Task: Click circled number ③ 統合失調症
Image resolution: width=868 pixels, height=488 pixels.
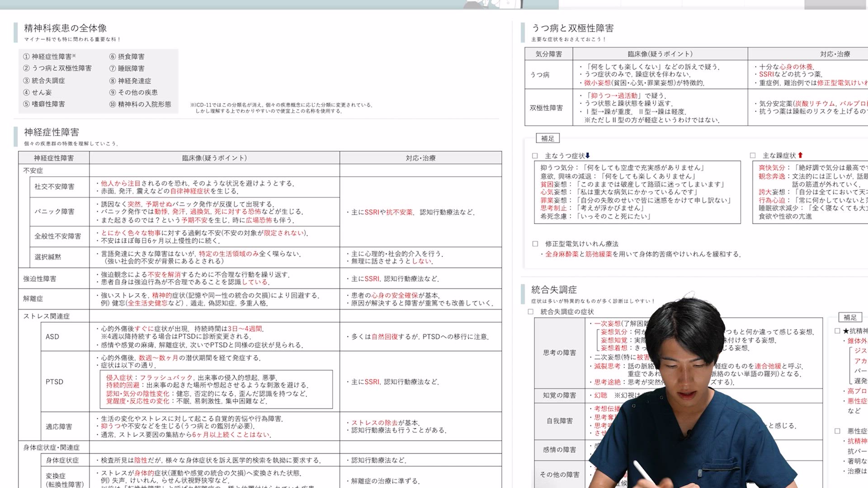Action: pyautogui.click(x=26, y=80)
